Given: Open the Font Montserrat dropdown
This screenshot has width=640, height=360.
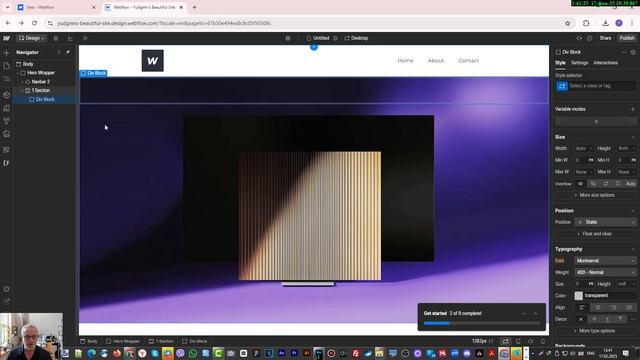Looking at the screenshot, I should (606, 260).
